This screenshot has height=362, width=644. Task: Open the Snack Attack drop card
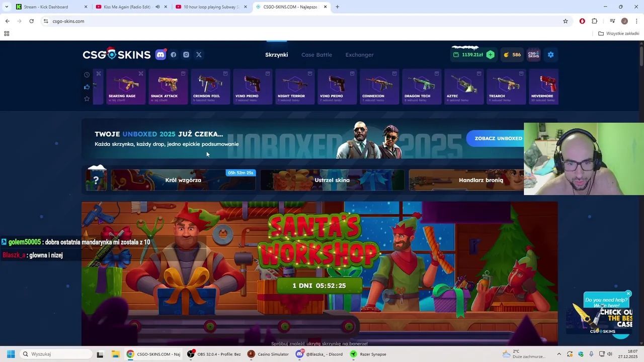[x=168, y=86]
